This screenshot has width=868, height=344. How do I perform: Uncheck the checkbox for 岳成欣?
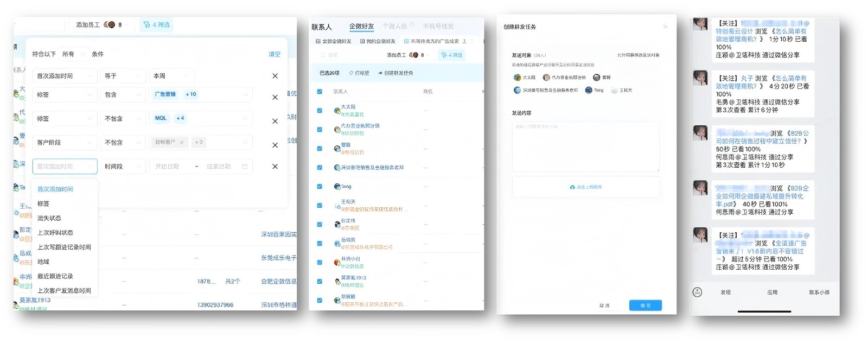320,244
